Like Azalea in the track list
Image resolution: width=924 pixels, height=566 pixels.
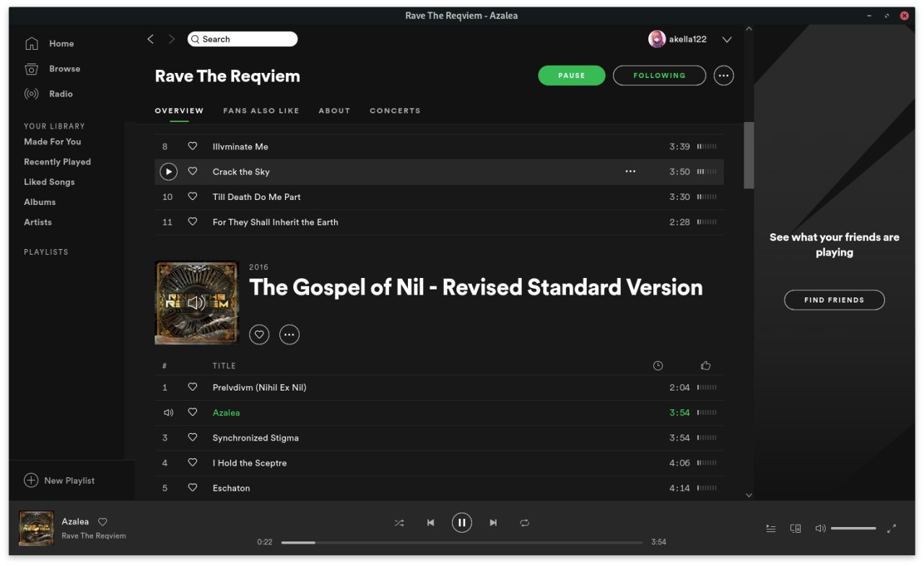click(x=193, y=412)
